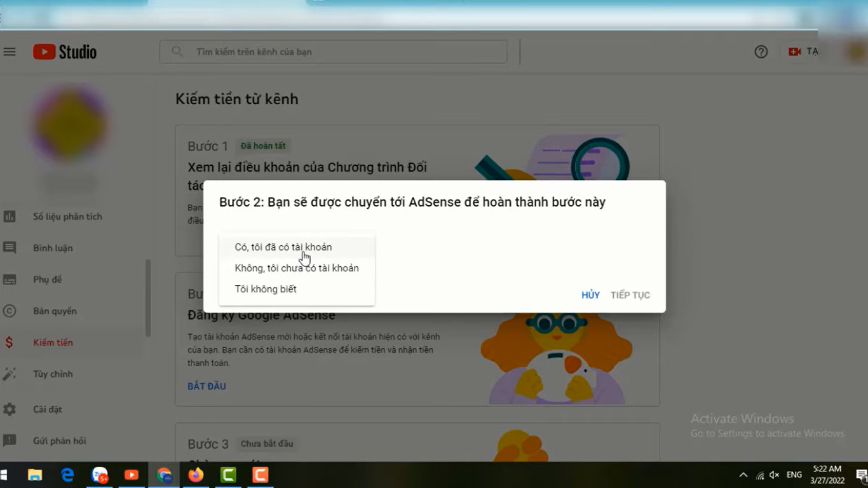Select the 'Tôi không biết' option

tap(266, 288)
